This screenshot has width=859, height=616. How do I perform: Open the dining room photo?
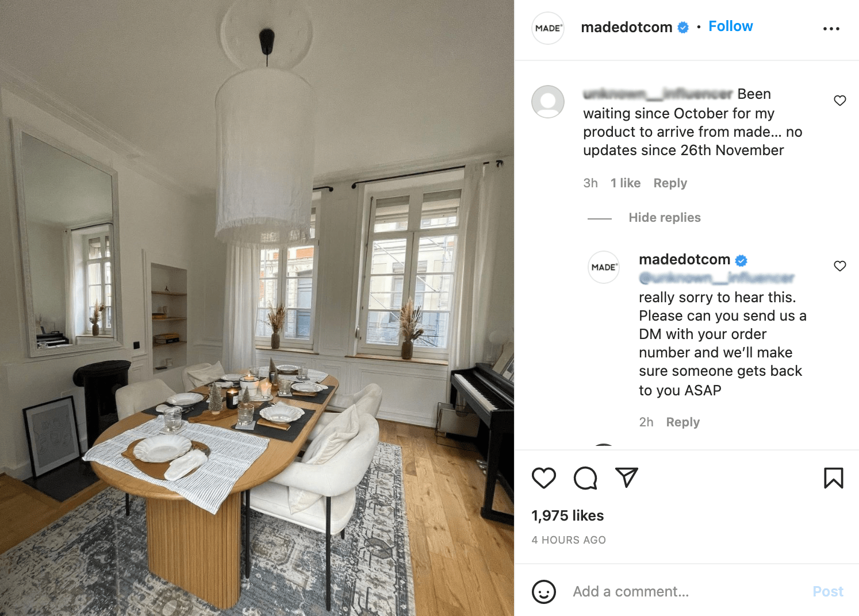pos(257,308)
